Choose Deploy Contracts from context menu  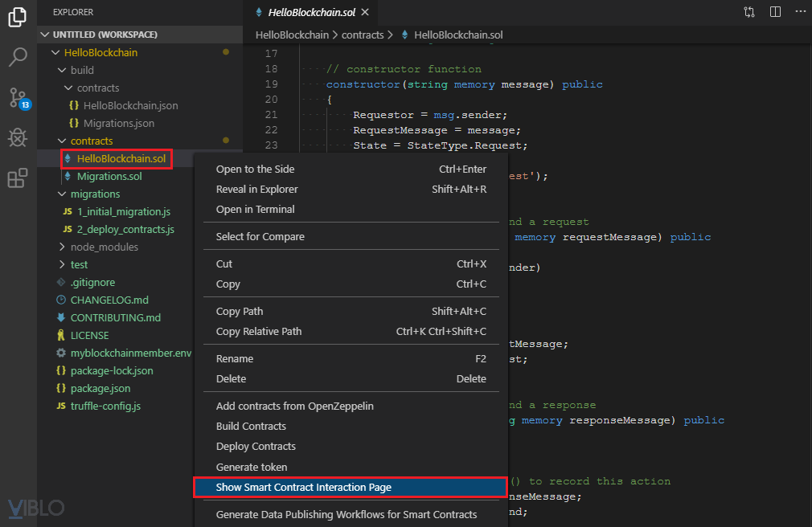256,446
